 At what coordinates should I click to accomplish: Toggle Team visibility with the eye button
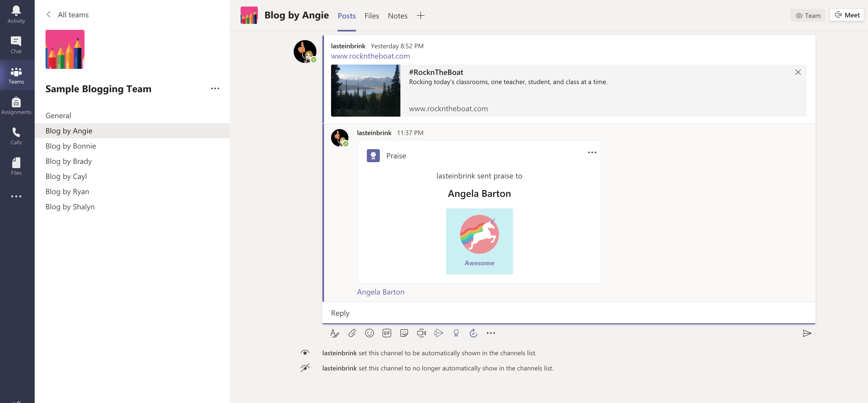pos(808,15)
